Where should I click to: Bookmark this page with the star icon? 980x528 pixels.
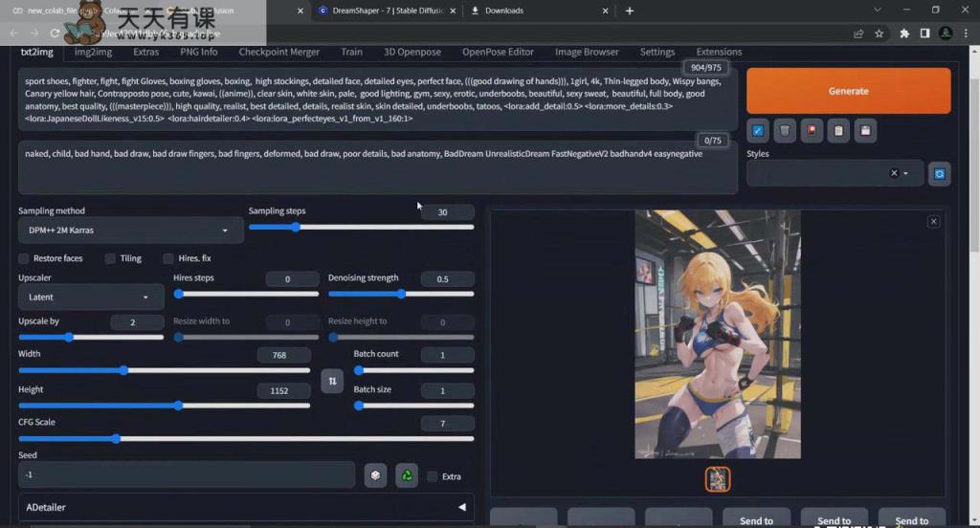coord(879,33)
